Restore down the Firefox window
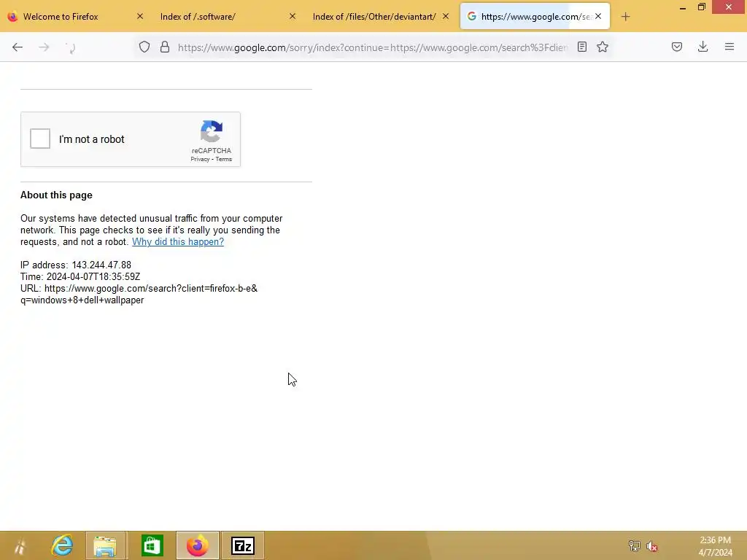This screenshot has width=747, height=560. pyautogui.click(x=701, y=7)
